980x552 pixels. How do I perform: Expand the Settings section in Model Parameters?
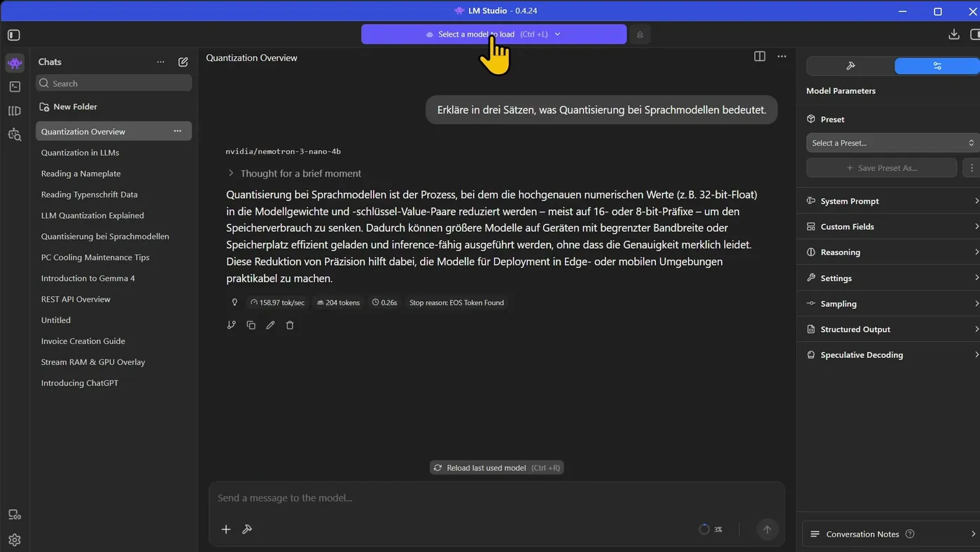click(x=889, y=278)
